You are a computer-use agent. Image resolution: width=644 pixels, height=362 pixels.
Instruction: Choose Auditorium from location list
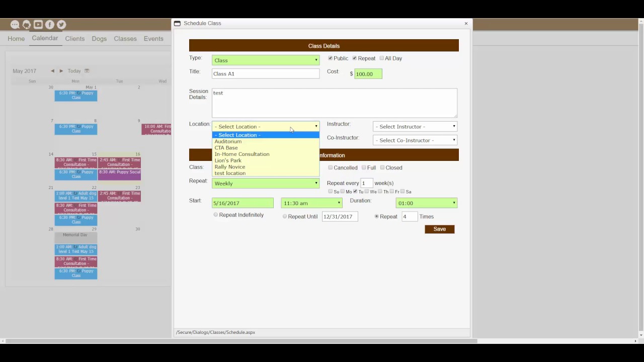pos(266,141)
